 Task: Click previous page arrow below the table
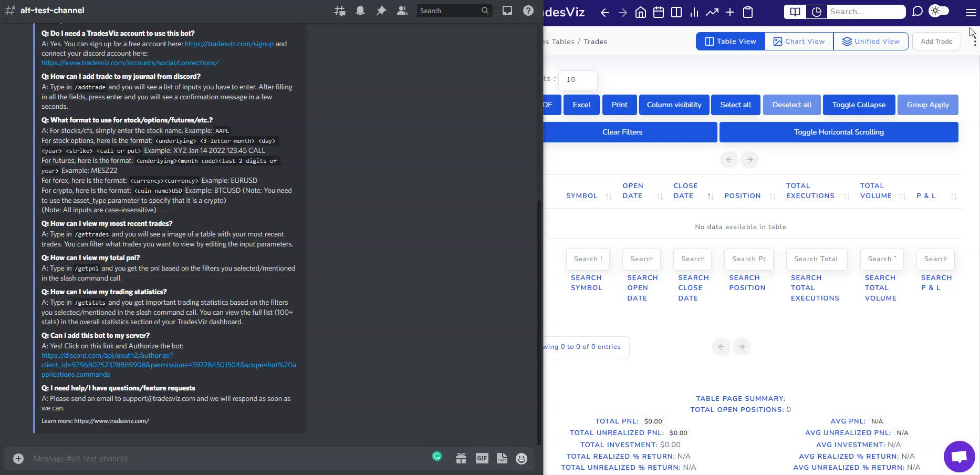(721, 347)
